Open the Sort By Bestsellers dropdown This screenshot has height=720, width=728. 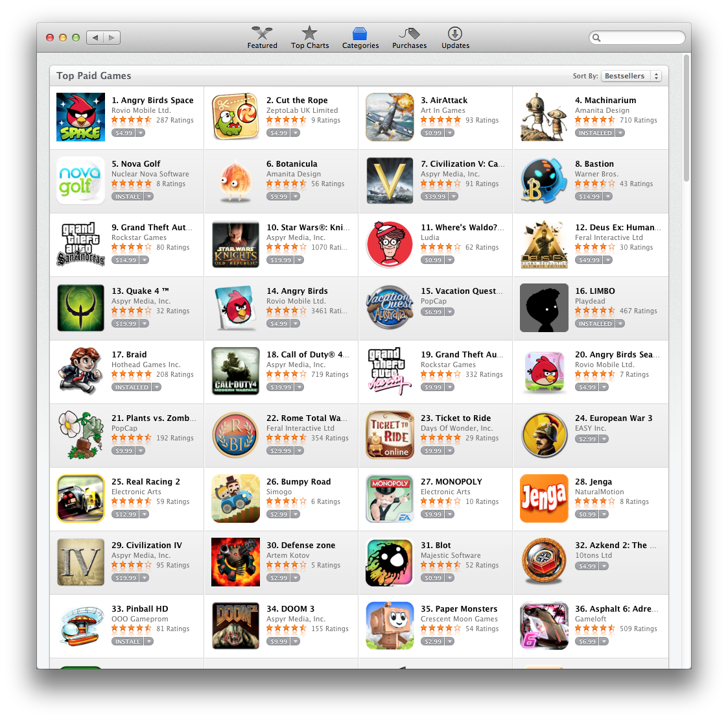click(x=631, y=76)
